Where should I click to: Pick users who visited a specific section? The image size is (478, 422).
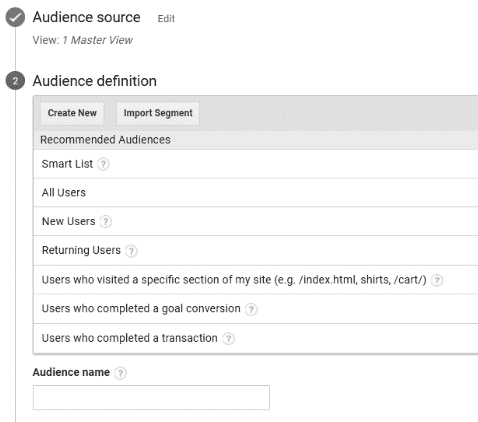coord(256,280)
